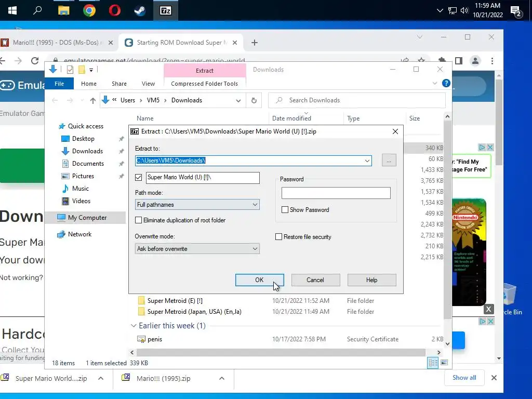Click the Chrome reload button
Viewport: 532px width, 399px height.
pyautogui.click(x=35, y=61)
